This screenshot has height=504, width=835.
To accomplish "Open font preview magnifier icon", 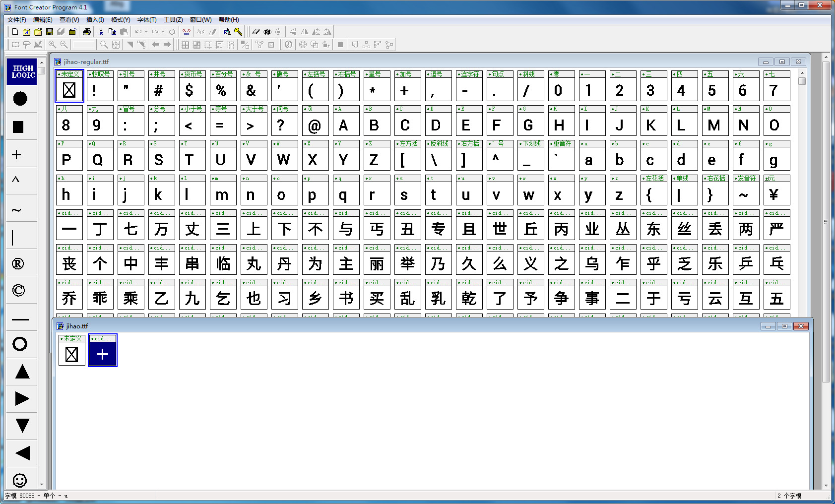I will click(x=226, y=32).
